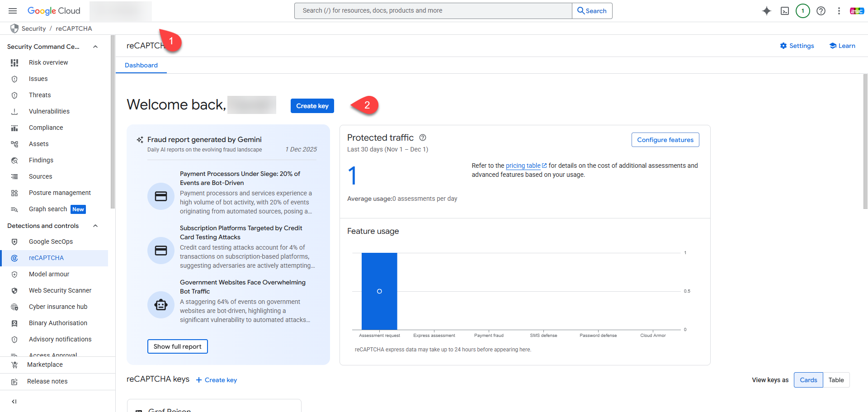
Task: Click the blue Create key button
Action: [x=312, y=106]
